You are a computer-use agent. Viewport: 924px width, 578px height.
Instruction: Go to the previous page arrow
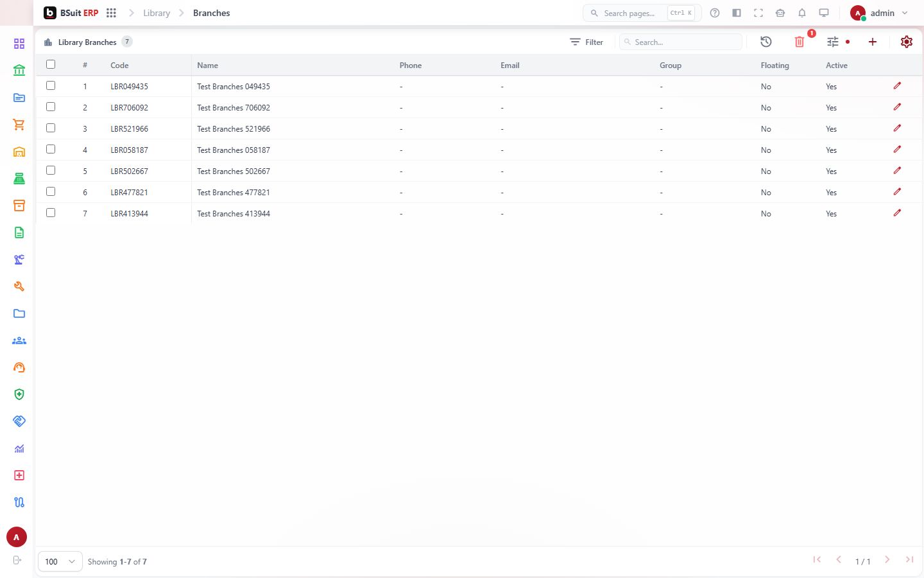(x=839, y=559)
